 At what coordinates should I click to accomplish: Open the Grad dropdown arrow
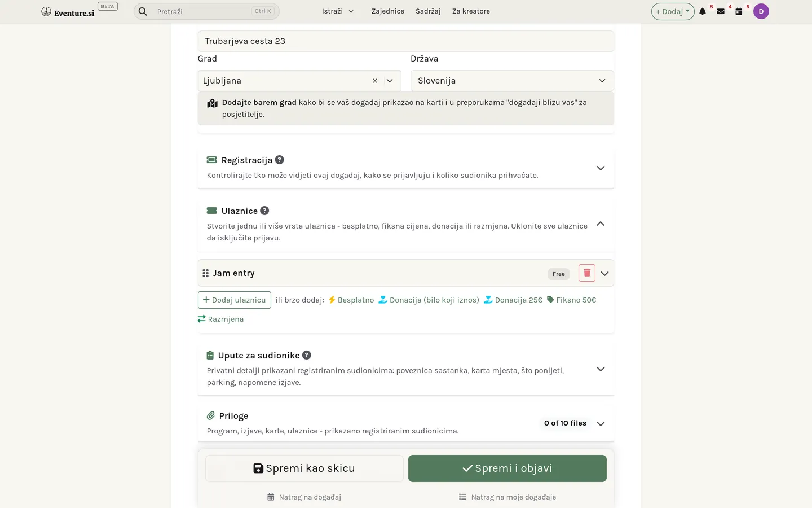[390, 81]
